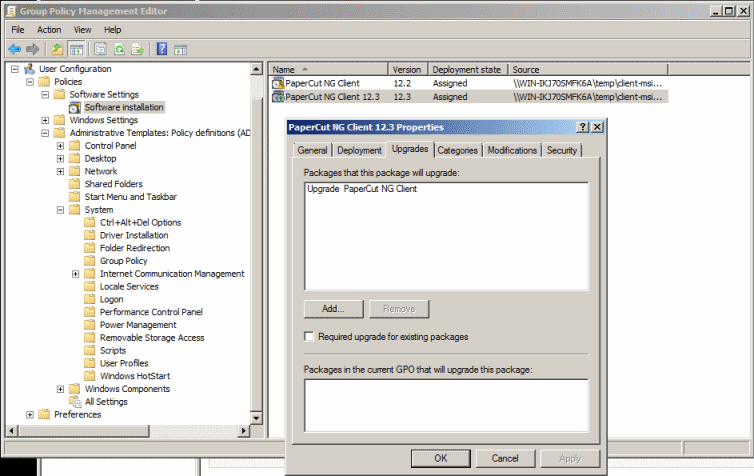Screen dimensions: 754x476
Task: Switch to the General tab
Action: coord(312,150)
